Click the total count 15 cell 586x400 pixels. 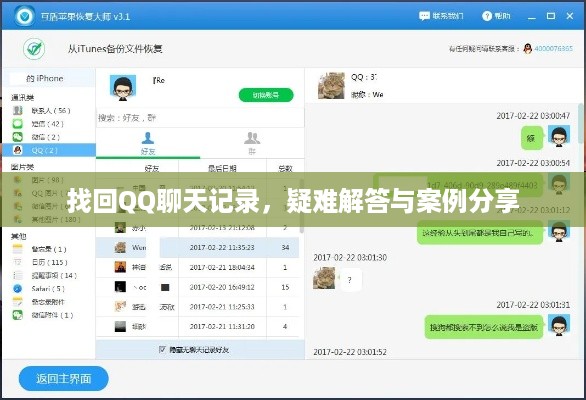click(285, 287)
